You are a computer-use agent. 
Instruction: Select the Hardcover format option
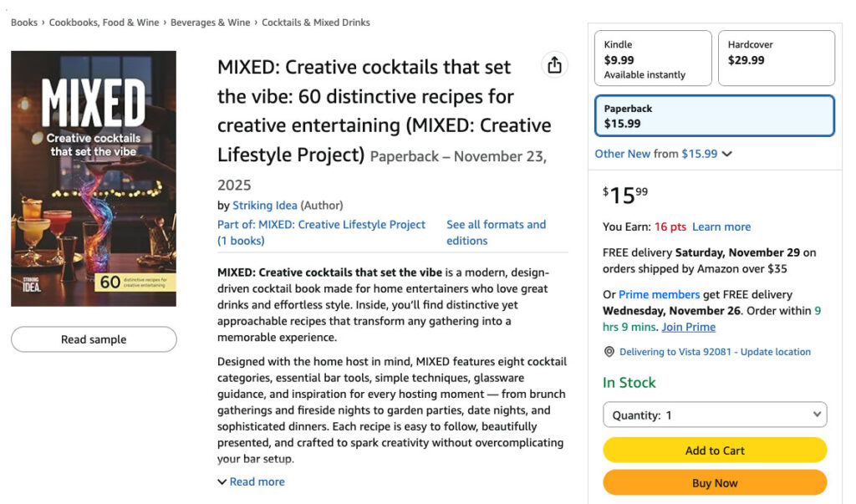[x=776, y=59]
